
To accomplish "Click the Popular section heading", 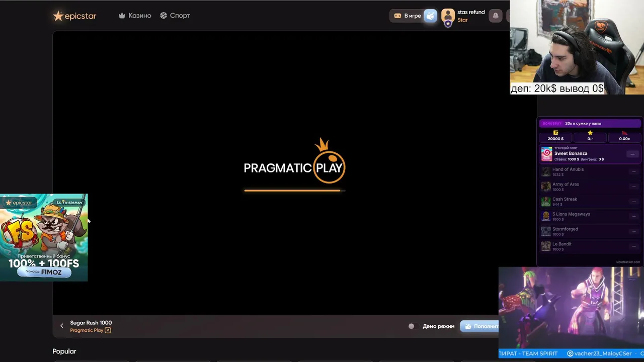I will 64,351.
